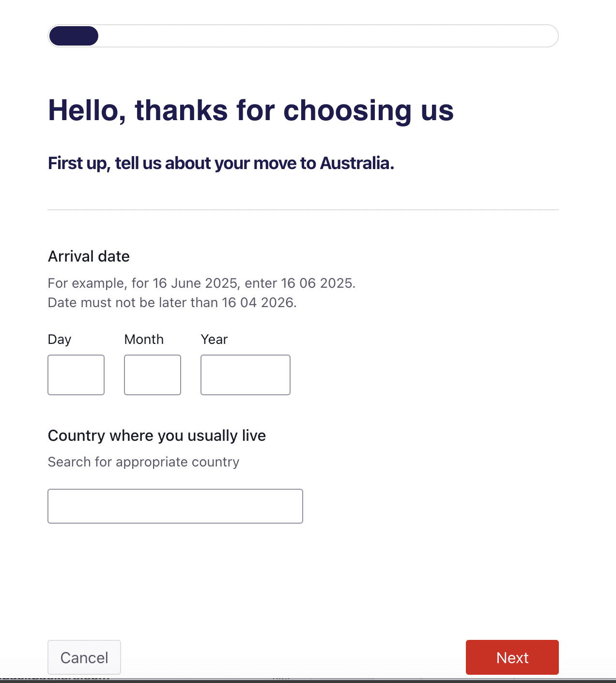Click the Day field label
The height and width of the screenshot is (683, 616).
pyautogui.click(x=60, y=339)
